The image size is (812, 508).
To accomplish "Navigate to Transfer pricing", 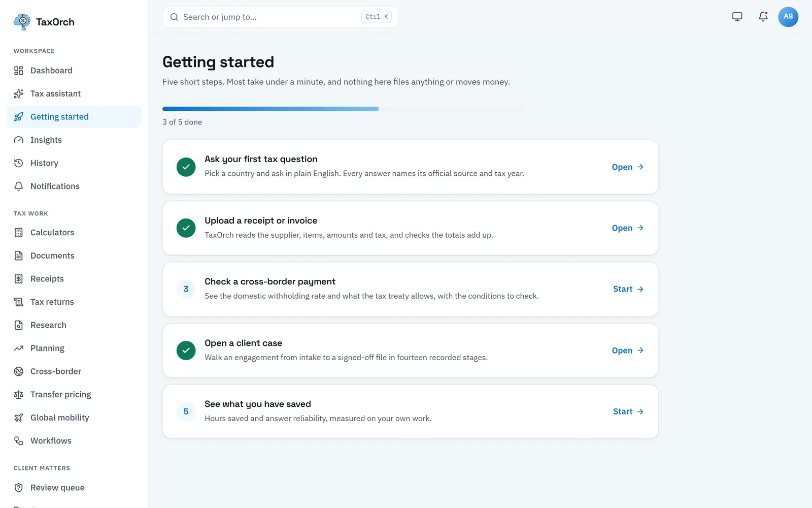I will (x=74, y=394).
